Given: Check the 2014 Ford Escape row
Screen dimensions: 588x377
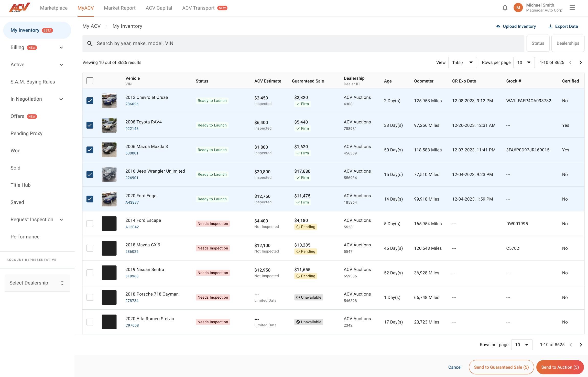Looking at the screenshot, I should [90, 224].
